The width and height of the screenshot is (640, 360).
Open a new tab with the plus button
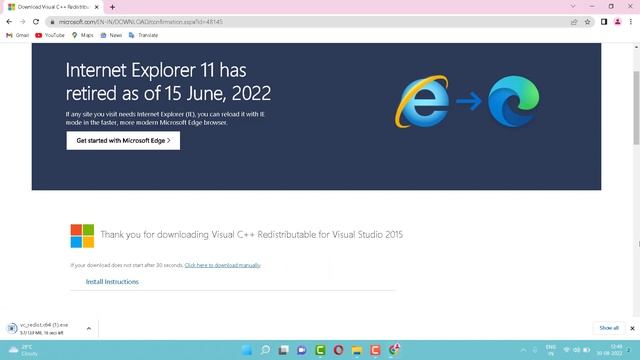point(112,7)
